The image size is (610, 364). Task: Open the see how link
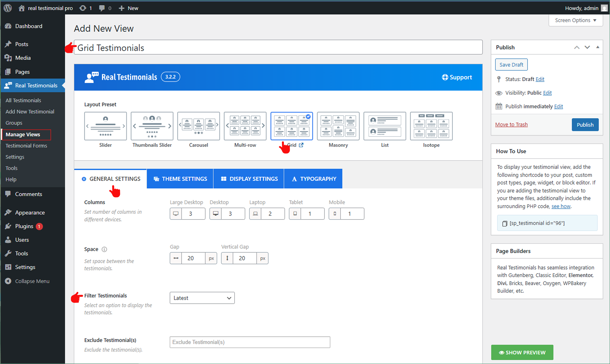(561, 206)
